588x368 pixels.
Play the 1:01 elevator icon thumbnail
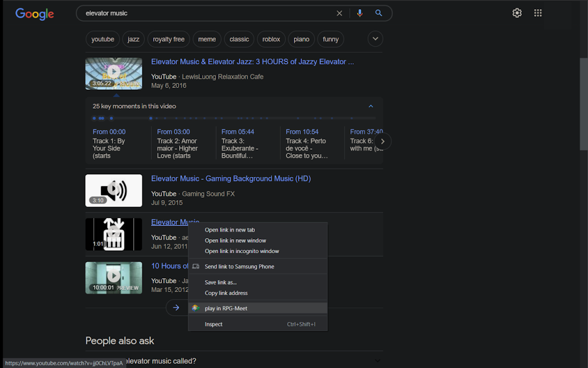(x=114, y=234)
